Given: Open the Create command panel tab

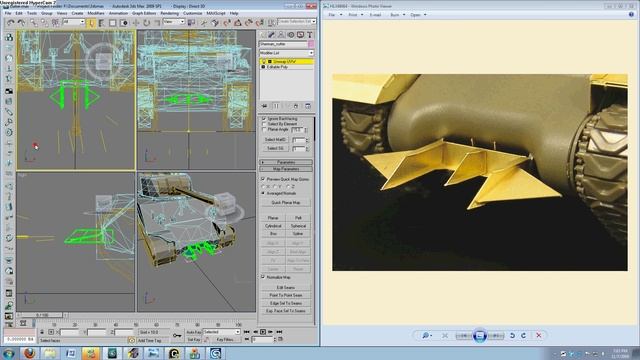Looking at the screenshot, I should [262, 35].
